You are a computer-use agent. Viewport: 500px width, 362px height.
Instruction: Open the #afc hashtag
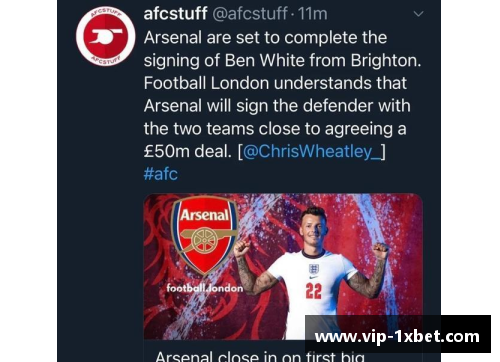161,174
